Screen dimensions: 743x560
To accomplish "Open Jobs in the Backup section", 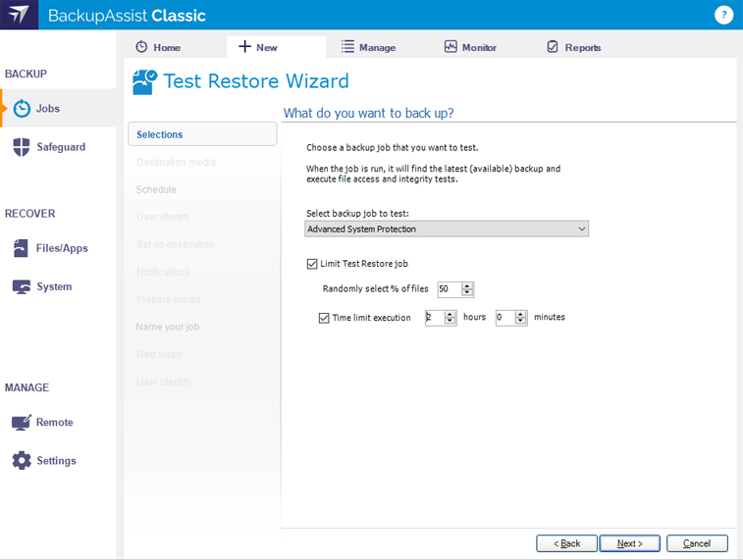I will pos(59,109).
